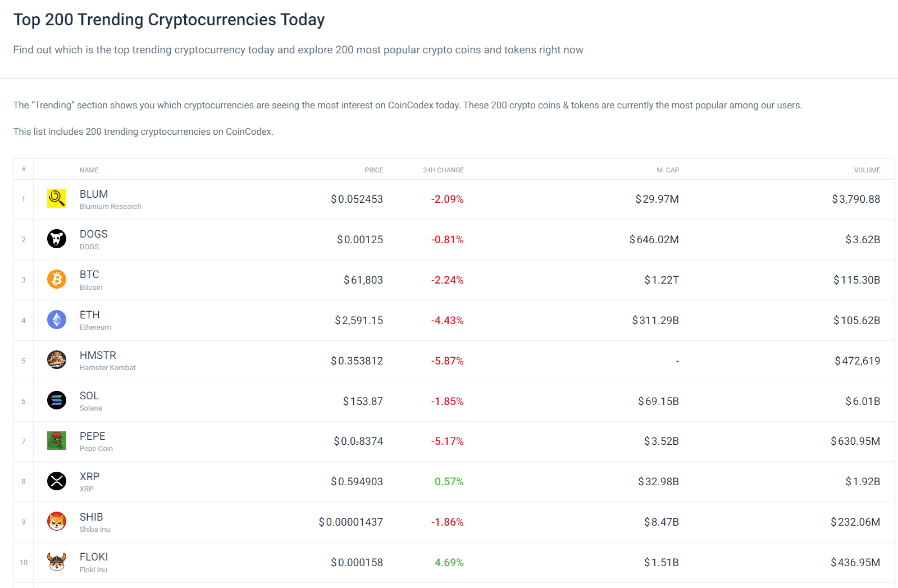Viewport: 898px width, 588px height.
Task: Sort by the # rank column header
Action: 24,170
